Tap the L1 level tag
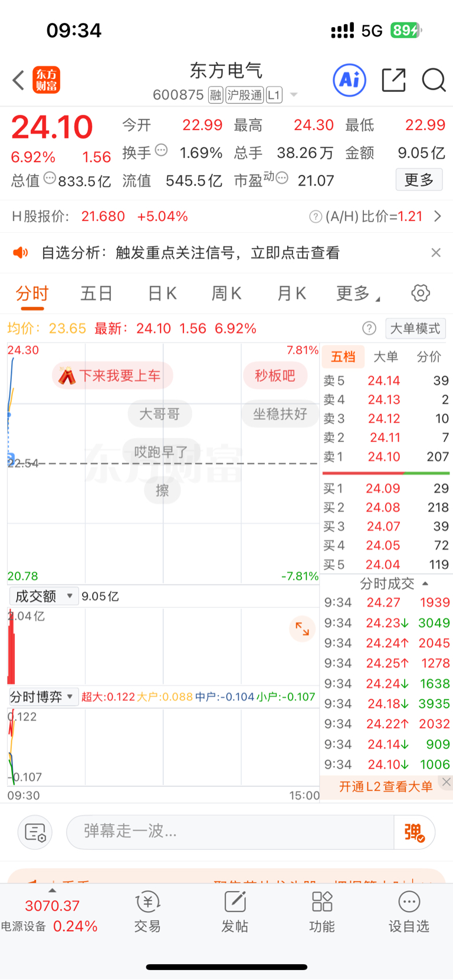 (274, 95)
